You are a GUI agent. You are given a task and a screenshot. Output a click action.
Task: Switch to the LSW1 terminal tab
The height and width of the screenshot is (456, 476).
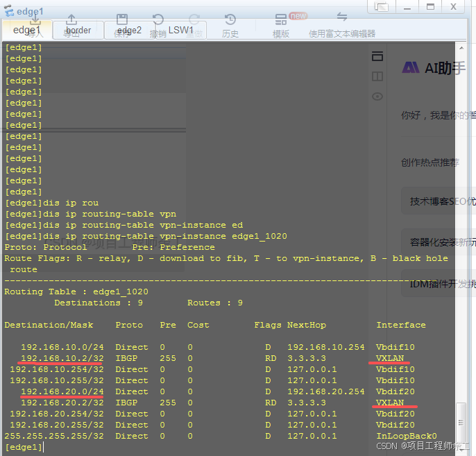click(x=180, y=30)
